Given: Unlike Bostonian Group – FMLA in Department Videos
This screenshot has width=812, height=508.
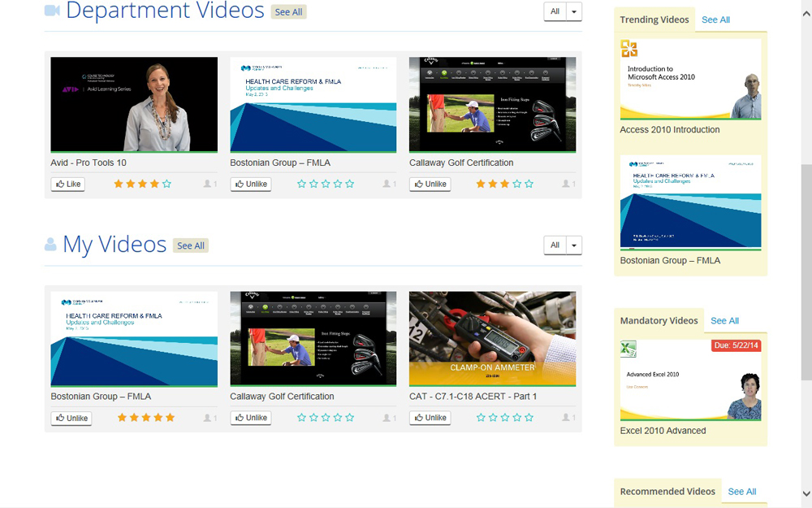Looking at the screenshot, I should coord(251,184).
